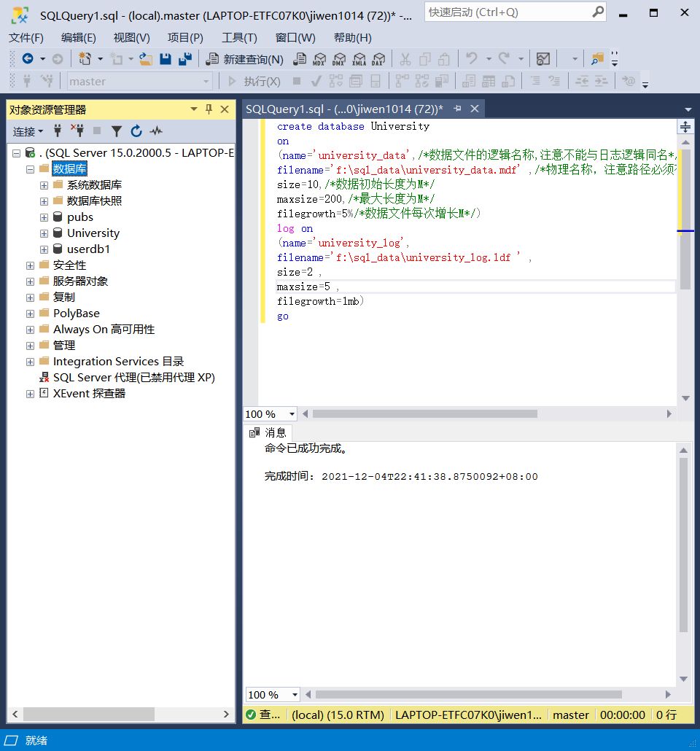Cut selection using the scissors icon
Image resolution: width=700 pixels, height=751 pixels.
coord(405,59)
